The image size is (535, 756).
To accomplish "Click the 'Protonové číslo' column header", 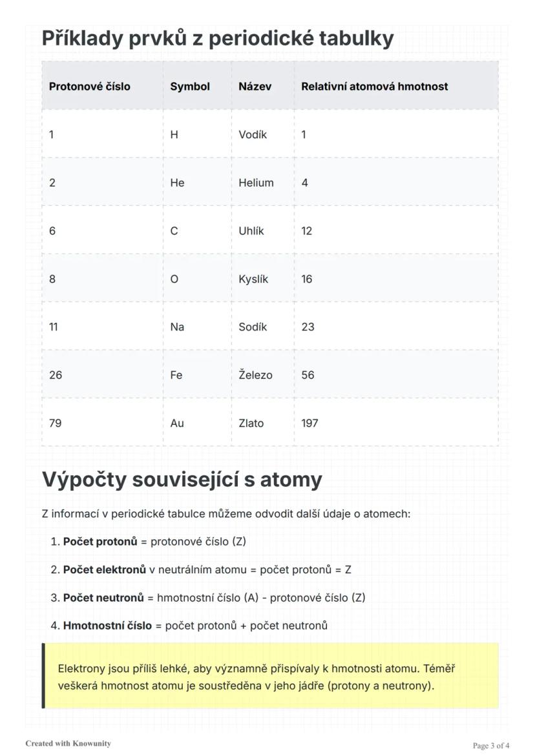I will (90, 87).
